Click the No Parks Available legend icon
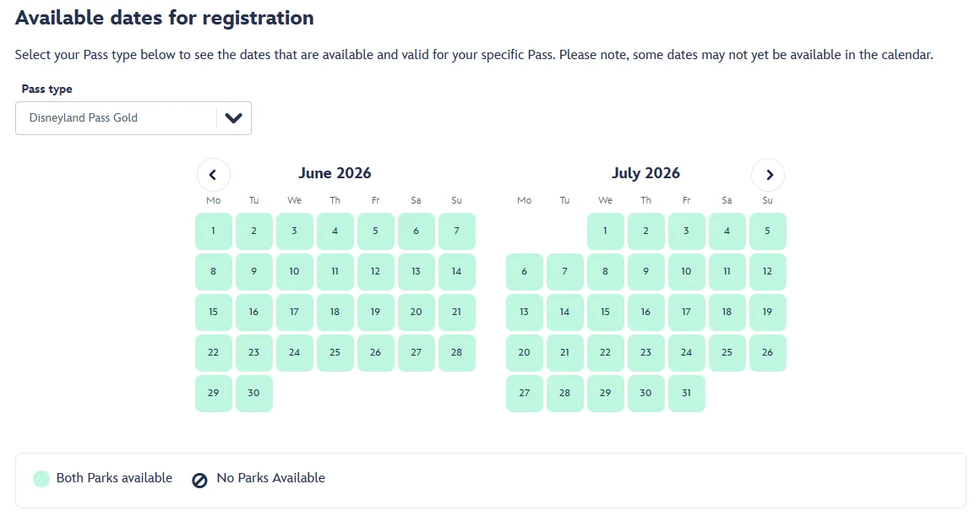This screenshot has width=980, height=522. (x=200, y=480)
